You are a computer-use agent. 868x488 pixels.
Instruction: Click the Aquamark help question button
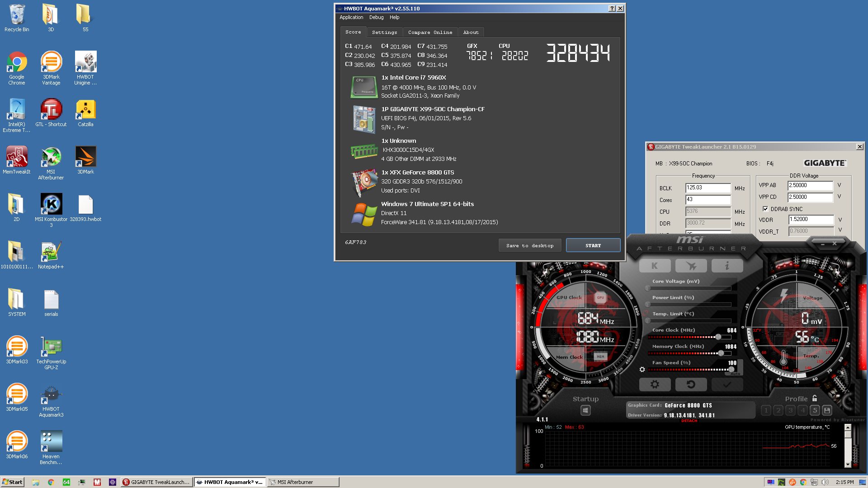pyautogui.click(x=612, y=8)
